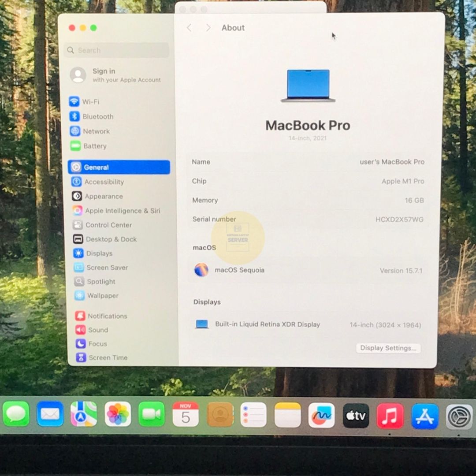Viewport: 476px width, 476px height.
Task: Open Bluetooth settings in sidebar
Action: point(97,117)
